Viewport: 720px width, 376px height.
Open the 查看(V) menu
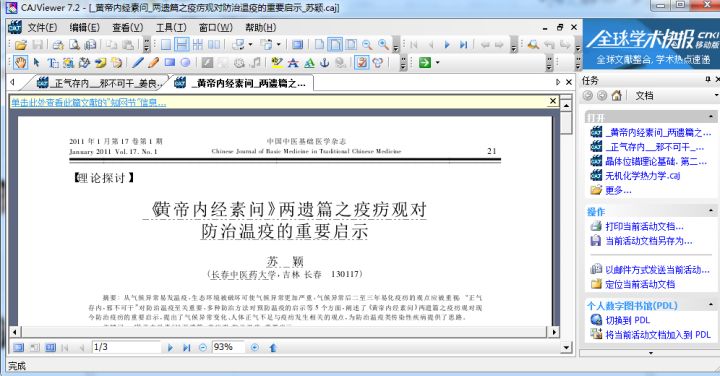(128, 28)
